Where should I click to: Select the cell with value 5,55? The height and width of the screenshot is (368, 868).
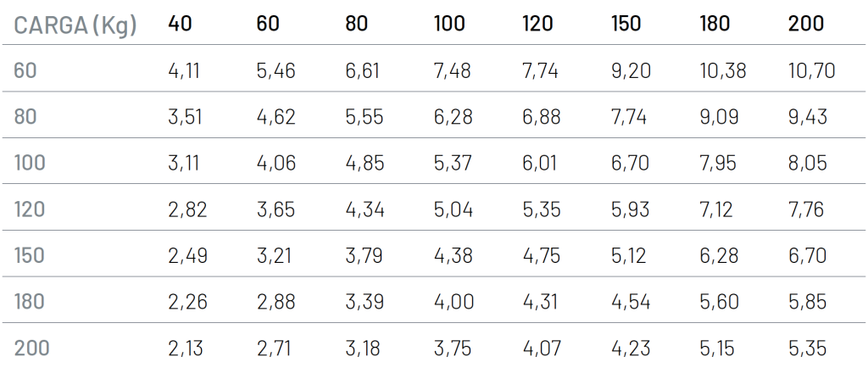click(364, 117)
